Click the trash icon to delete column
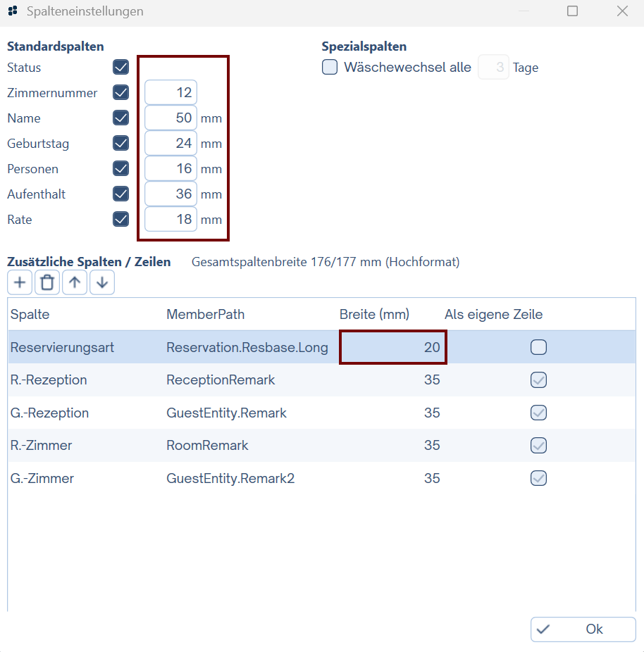The width and height of the screenshot is (644, 652). click(47, 283)
